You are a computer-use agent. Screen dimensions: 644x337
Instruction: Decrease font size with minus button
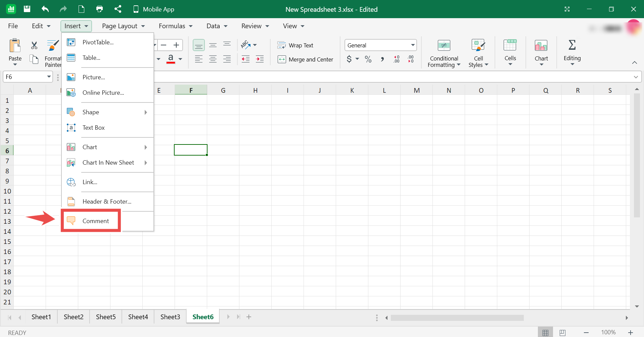click(164, 45)
